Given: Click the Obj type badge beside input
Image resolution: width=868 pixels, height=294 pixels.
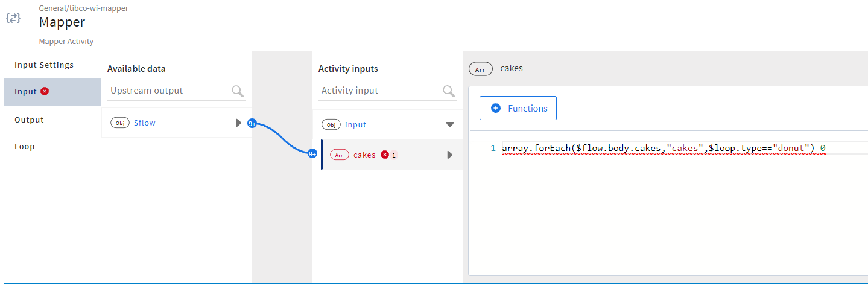Looking at the screenshot, I should (331, 125).
